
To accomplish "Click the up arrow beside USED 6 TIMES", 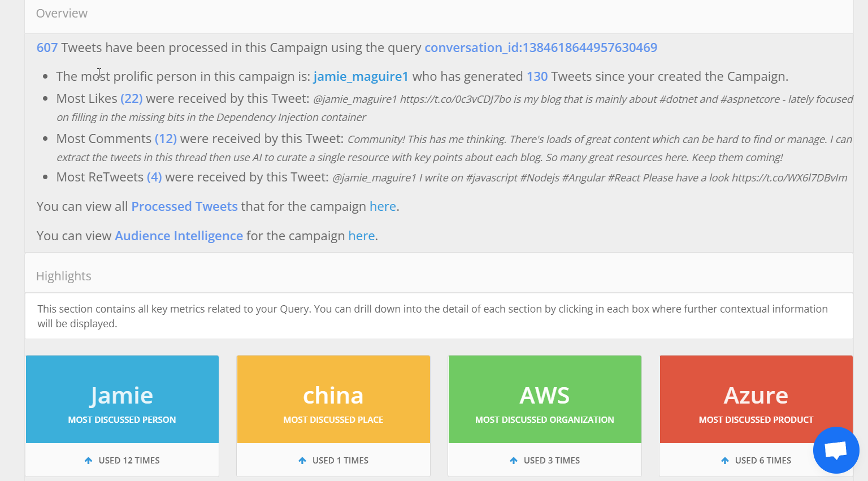I will coord(725,461).
